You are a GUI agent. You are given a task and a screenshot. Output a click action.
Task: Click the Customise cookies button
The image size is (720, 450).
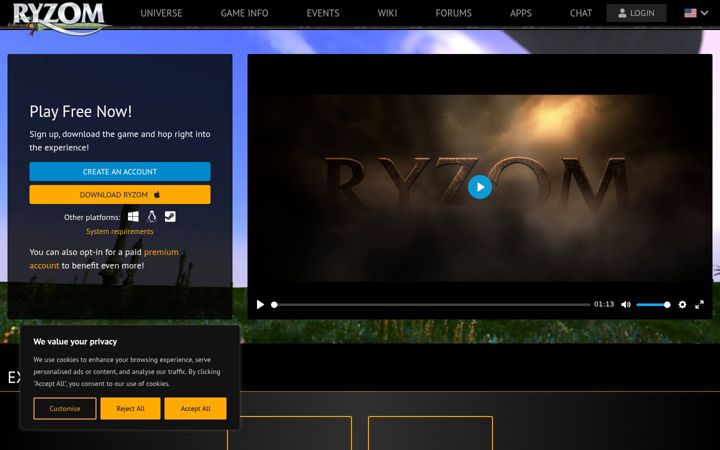pyautogui.click(x=65, y=408)
